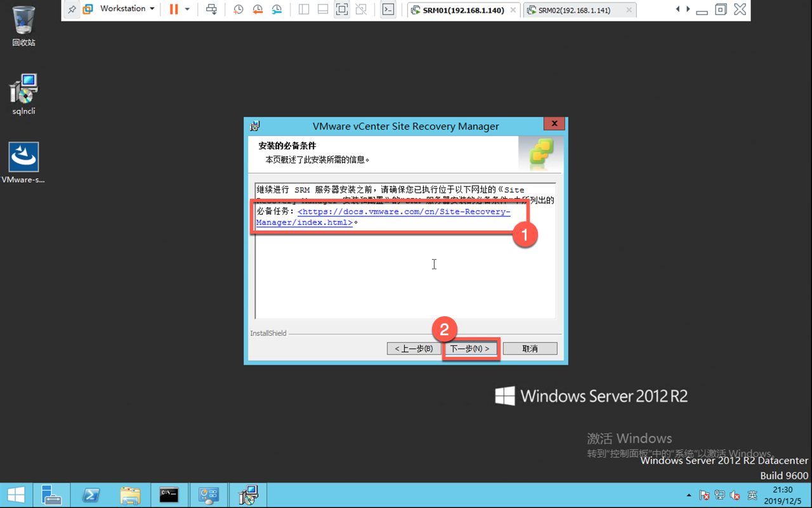Open the snapshot manager
The height and width of the screenshot is (508, 812).
[277, 10]
